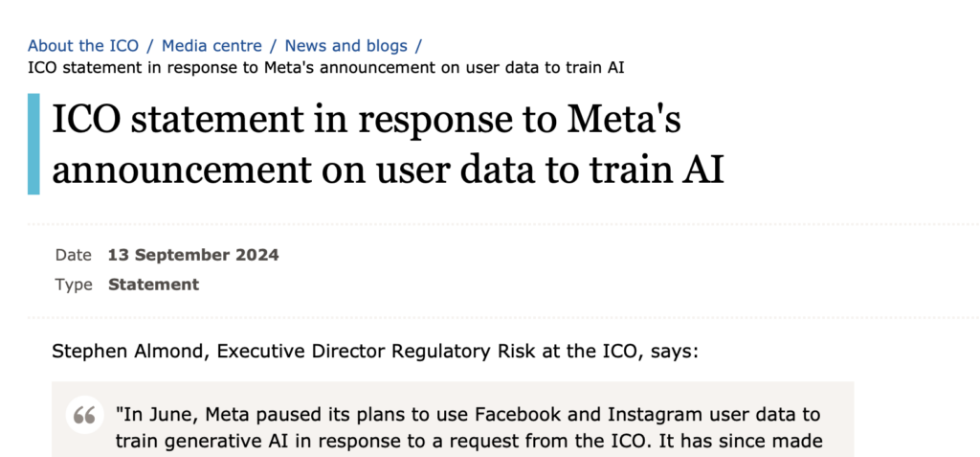Click the quote line starting "train generative AI"
Screen dimensions: 980x457
pyautogui.click(x=469, y=442)
